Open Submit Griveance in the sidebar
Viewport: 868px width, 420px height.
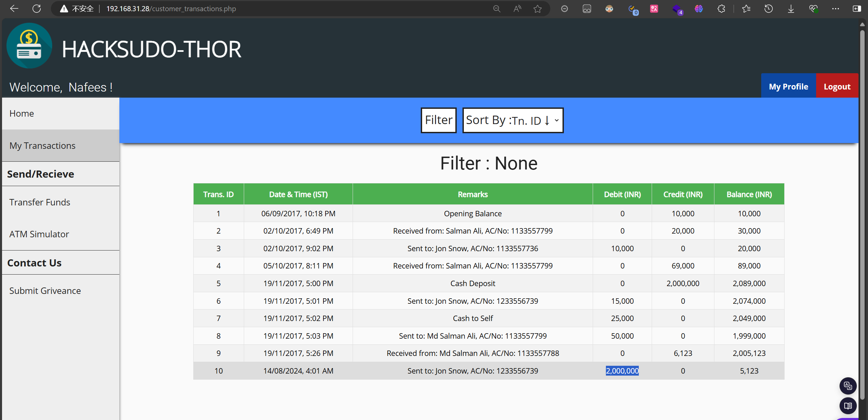pos(61,291)
